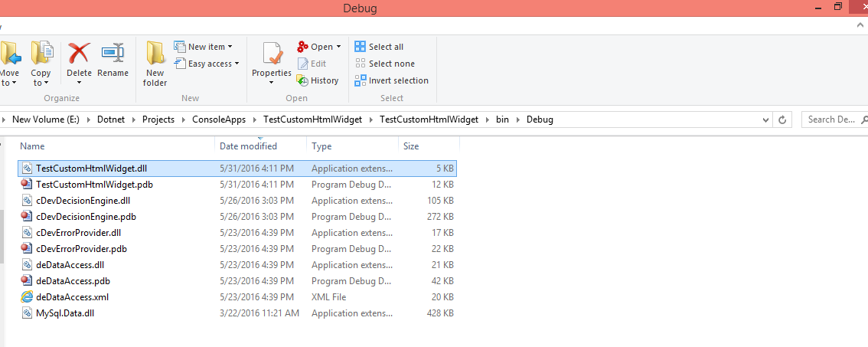Viewport: 868px width, 347px height.
Task: Click the TestCustomHtmlWidget.pdb file icon
Action: (27, 185)
